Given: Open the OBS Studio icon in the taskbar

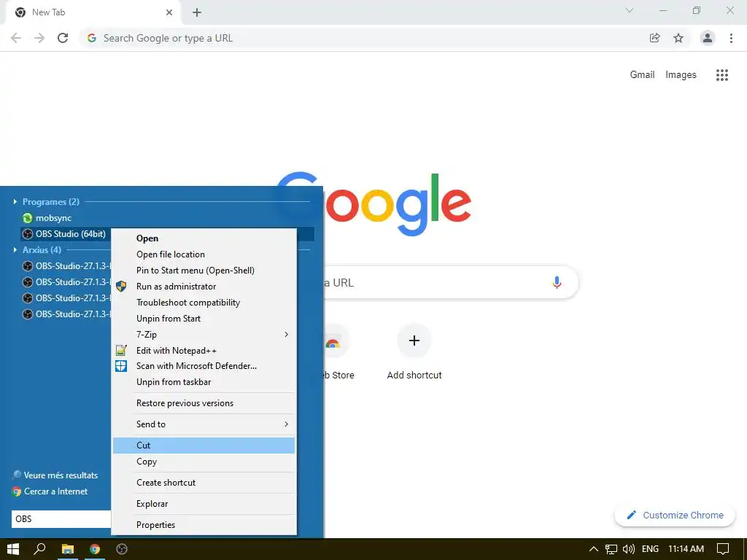Looking at the screenshot, I should 122,549.
